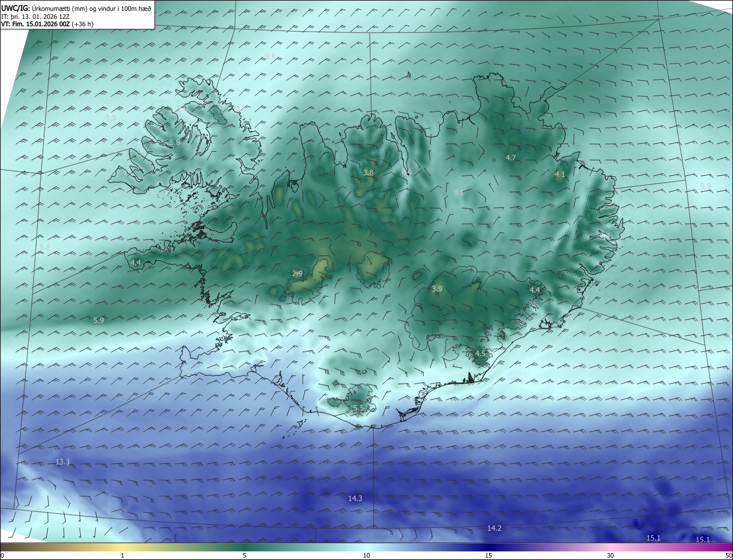Viewport: 733px width, 560px height.
Task: Click the 0 tick on the color scale
Action: [x=2, y=555]
